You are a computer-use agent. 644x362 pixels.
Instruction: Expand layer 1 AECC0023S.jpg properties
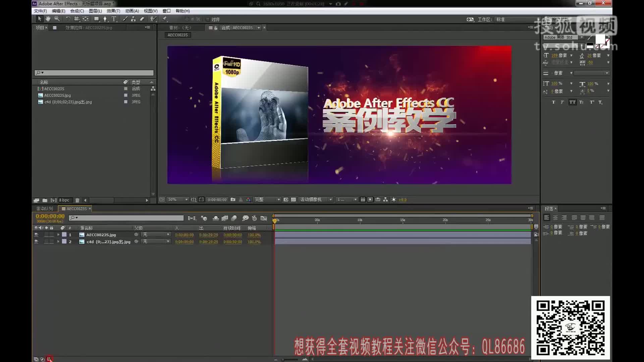pyautogui.click(x=58, y=235)
